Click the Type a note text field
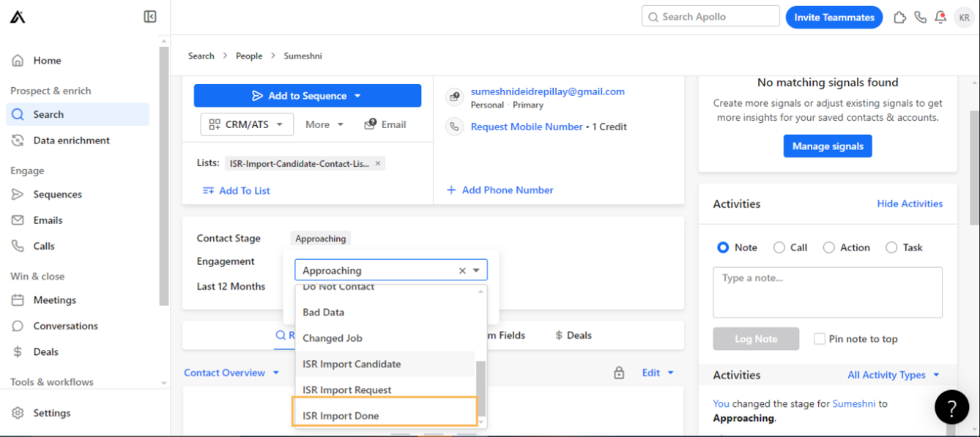 tap(827, 292)
